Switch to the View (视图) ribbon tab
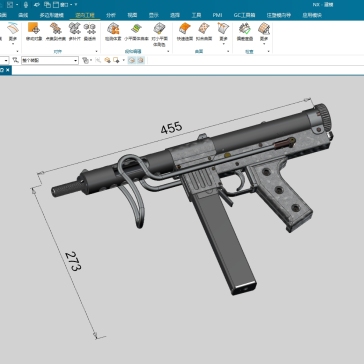Image resolution: width=364 pixels, height=364 pixels. pyautogui.click(x=132, y=15)
